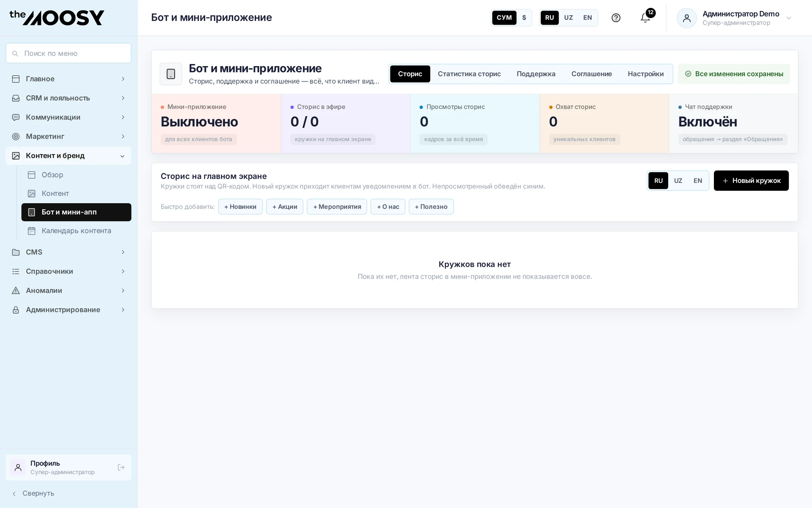Set header interface language to UZ
Image resolution: width=812 pixels, height=508 pixels.
568,18
